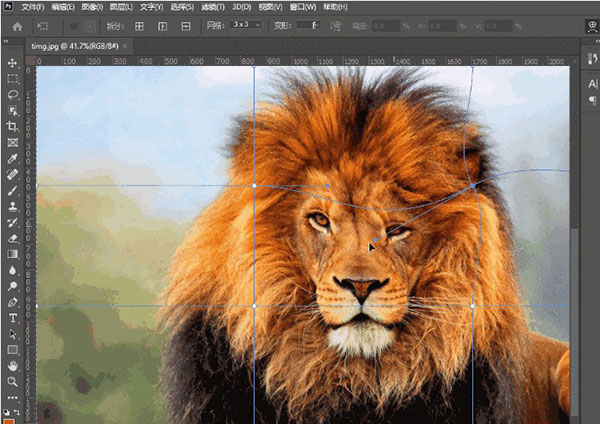Screen dimensions: 600x424
Task: Select the Pen tool
Action: pos(12,302)
